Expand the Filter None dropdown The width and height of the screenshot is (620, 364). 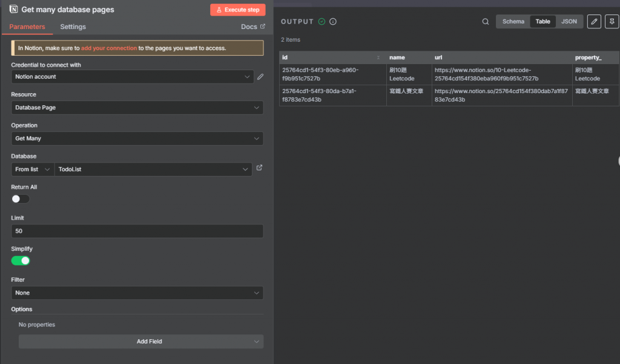[x=137, y=293]
